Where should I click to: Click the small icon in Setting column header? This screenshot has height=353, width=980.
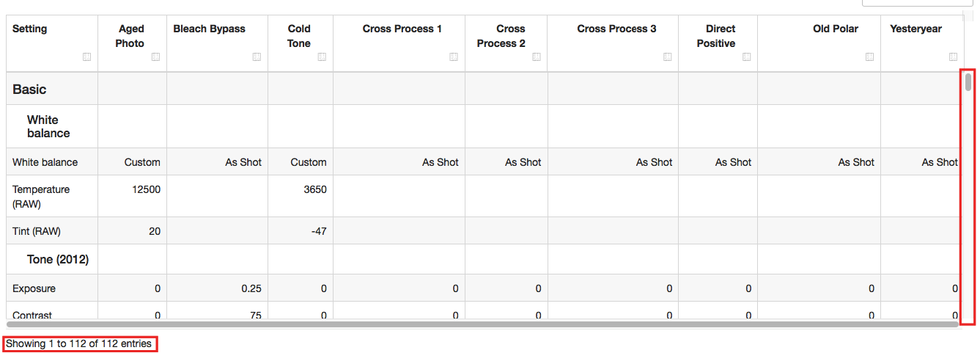[x=87, y=57]
